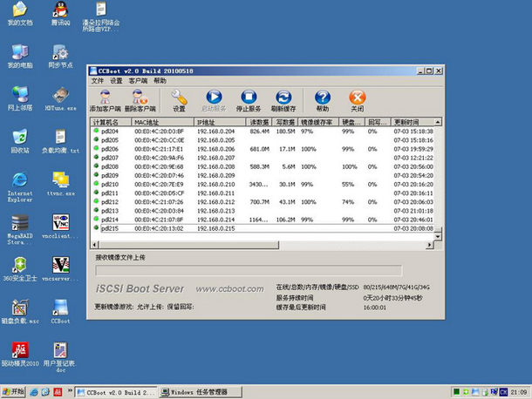Open 腾讯QQ desktop icon

[x=61, y=14]
